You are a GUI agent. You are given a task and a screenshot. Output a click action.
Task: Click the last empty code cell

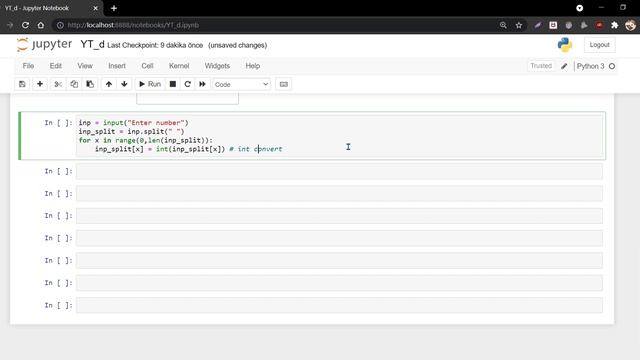339,305
